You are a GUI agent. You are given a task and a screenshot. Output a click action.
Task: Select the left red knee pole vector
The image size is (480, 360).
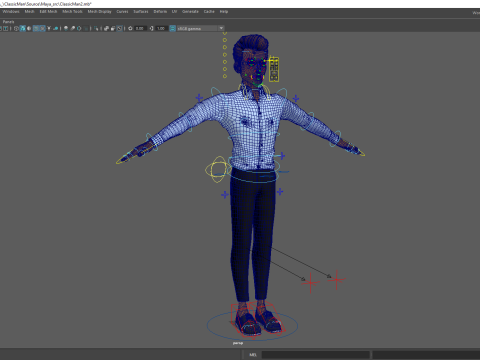pyautogui.click(x=311, y=283)
